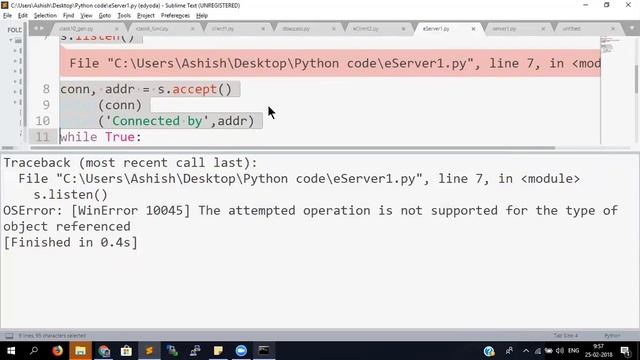Viewport: 640px width, 360px height.
Task: Close the eServer1.py tab
Action: click(x=473, y=29)
